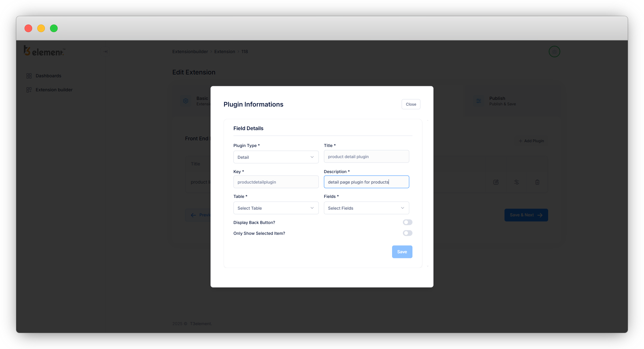Click breadcrumb item 118

(245, 52)
